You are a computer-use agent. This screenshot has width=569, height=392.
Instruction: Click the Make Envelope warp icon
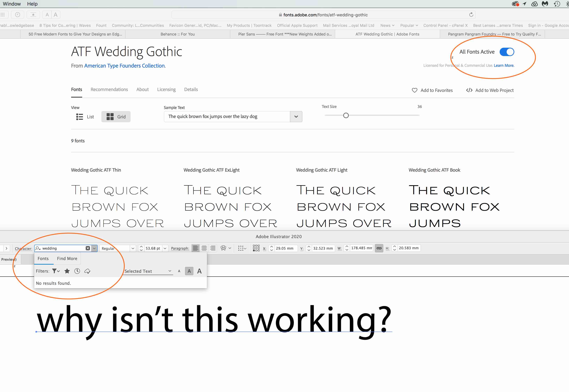[x=223, y=248]
